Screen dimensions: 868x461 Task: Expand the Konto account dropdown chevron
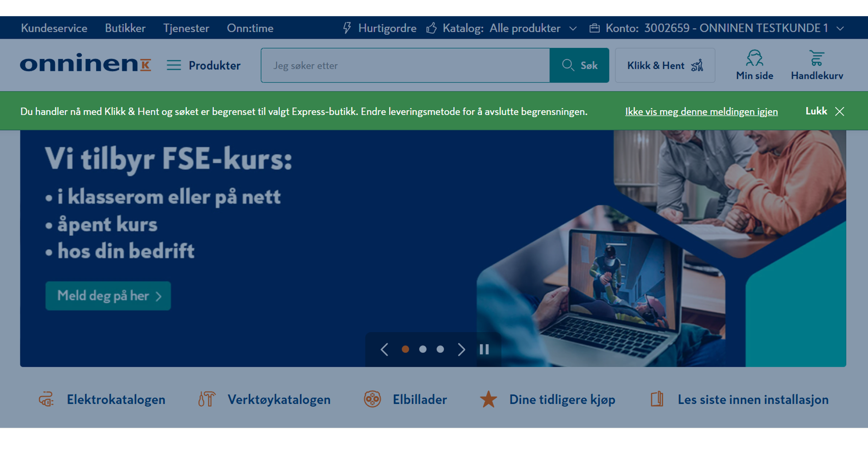(840, 29)
